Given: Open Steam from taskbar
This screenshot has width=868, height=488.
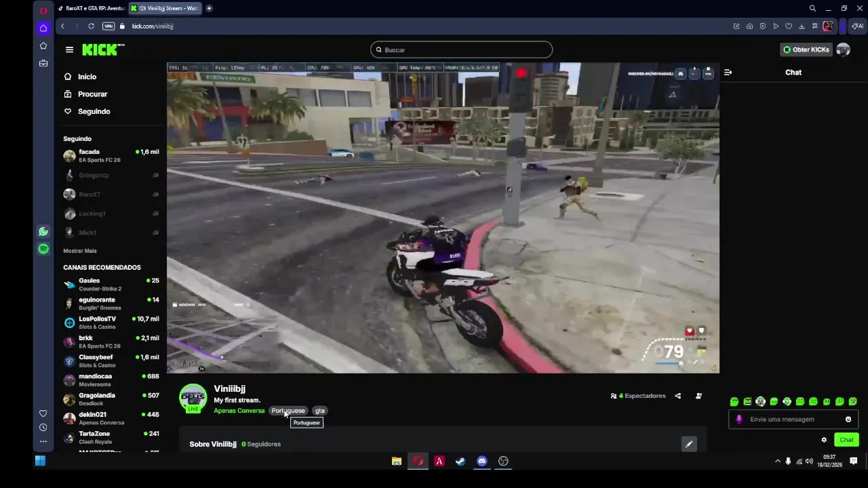Looking at the screenshot, I should point(460,462).
